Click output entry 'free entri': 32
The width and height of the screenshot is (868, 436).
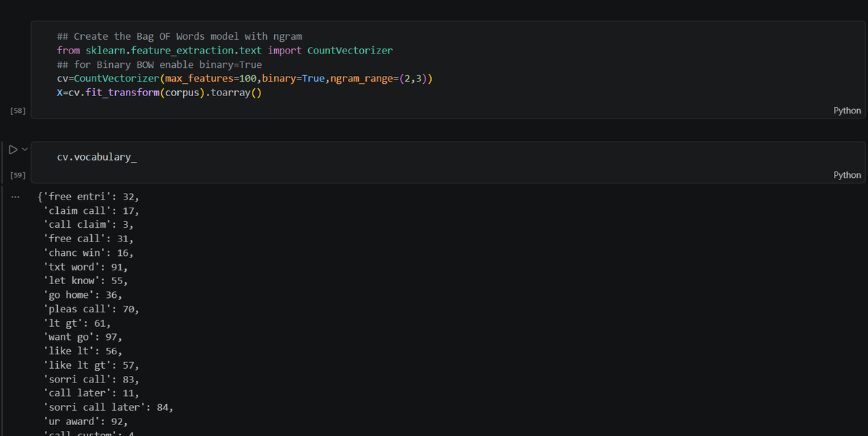(x=88, y=197)
